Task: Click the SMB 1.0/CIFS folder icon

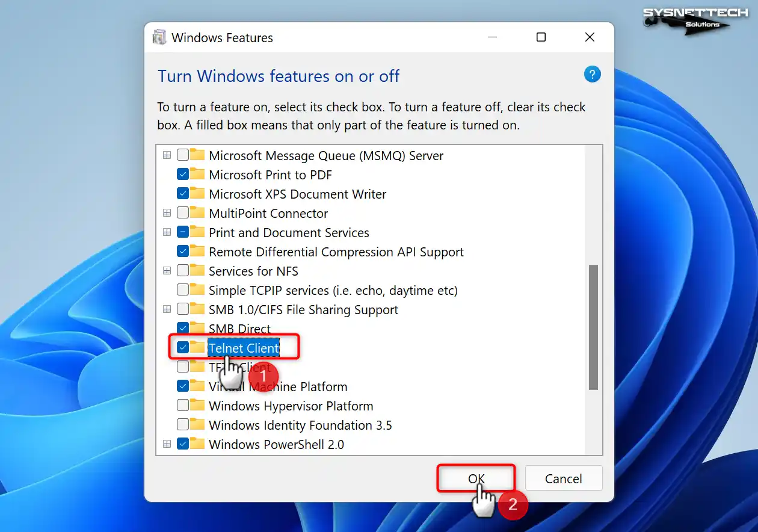Action: point(197,309)
